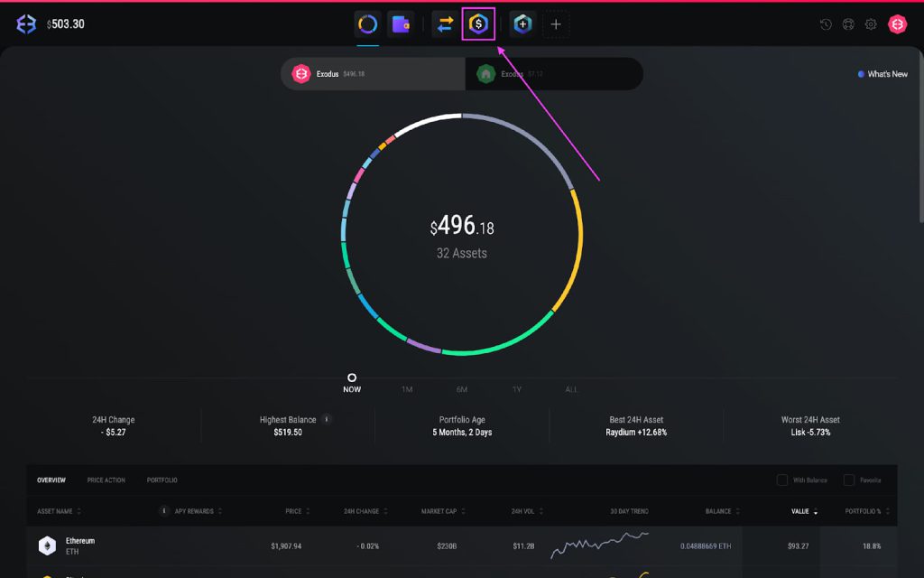Select the ALL time range
The width and height of the screenshot is (924, 578).
(x=571, y=389)
